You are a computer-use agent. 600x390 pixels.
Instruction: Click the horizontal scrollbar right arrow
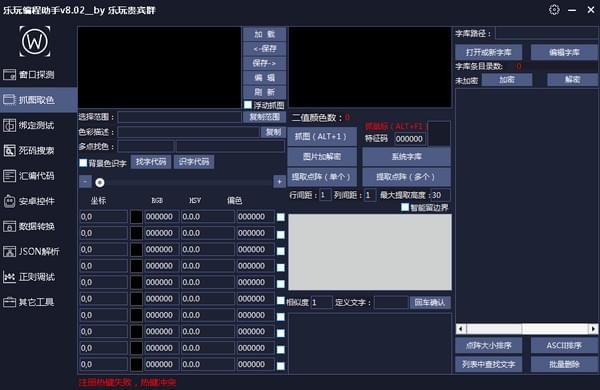[593, 328]
